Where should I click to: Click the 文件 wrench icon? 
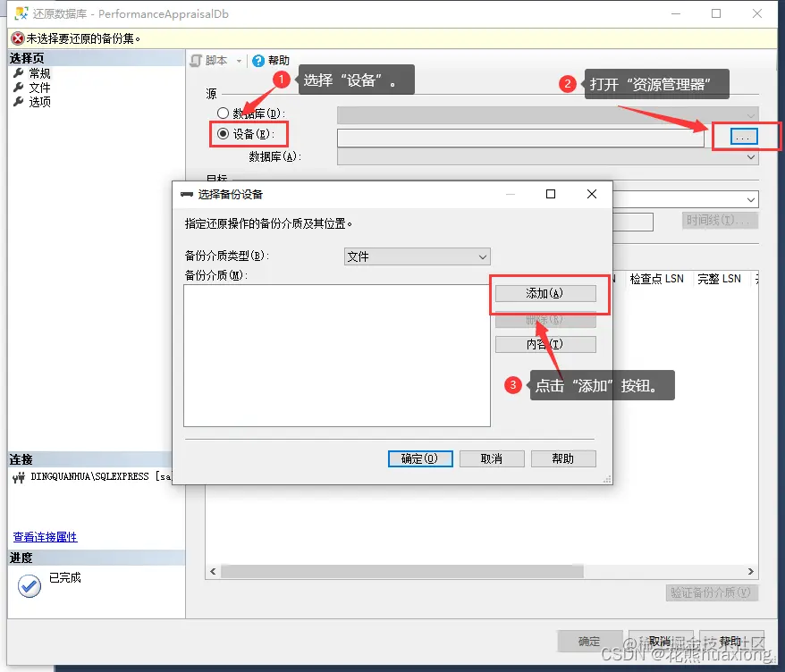pyautogui.click(x=19, y=87)
